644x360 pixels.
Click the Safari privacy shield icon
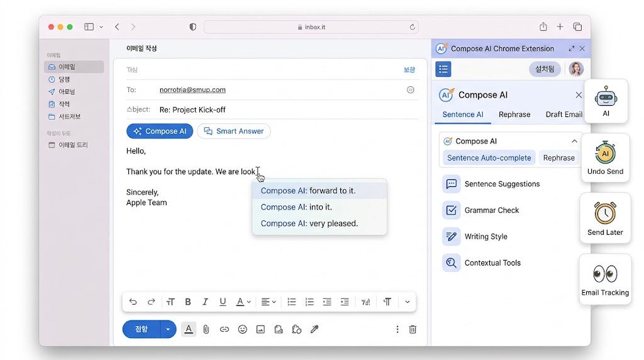point(192,26)
